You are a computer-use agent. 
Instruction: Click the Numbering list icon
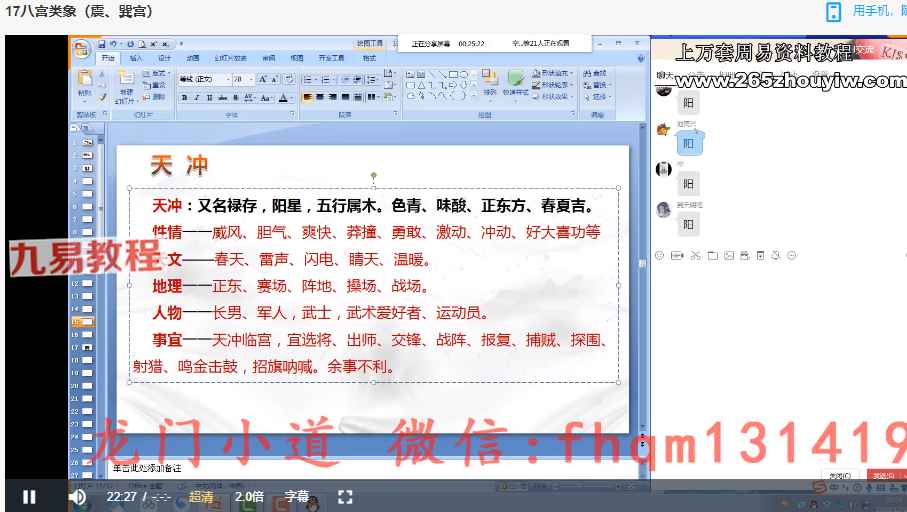[327, 79]
